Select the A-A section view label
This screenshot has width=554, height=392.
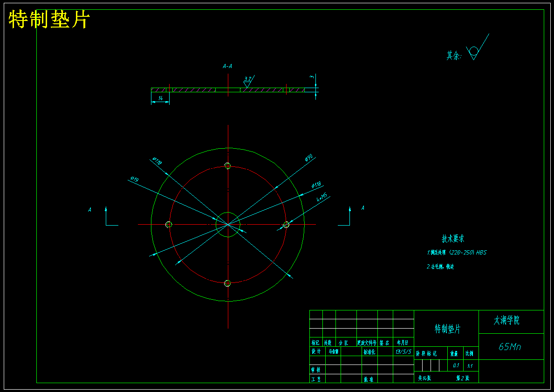pyautogui.click(x=227, y=66)
